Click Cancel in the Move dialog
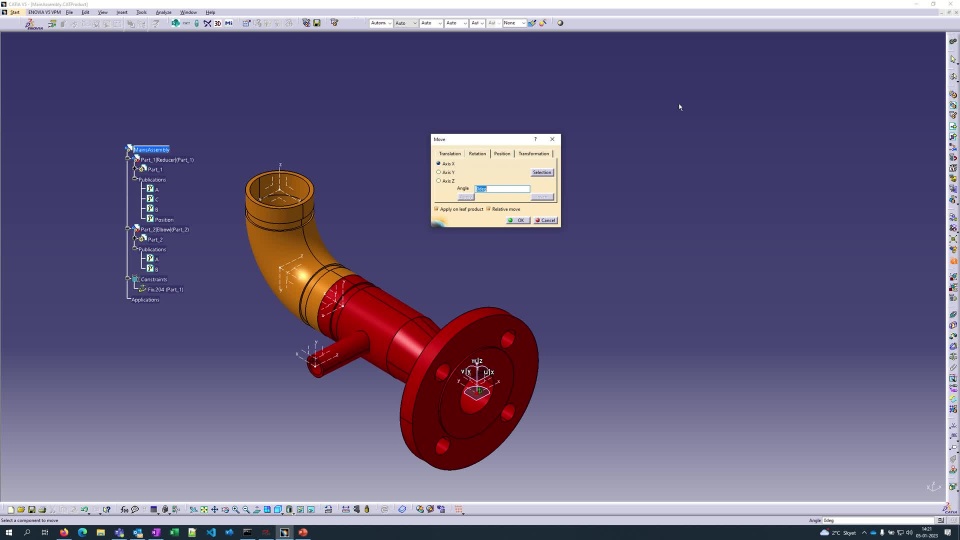 [546, 220]
